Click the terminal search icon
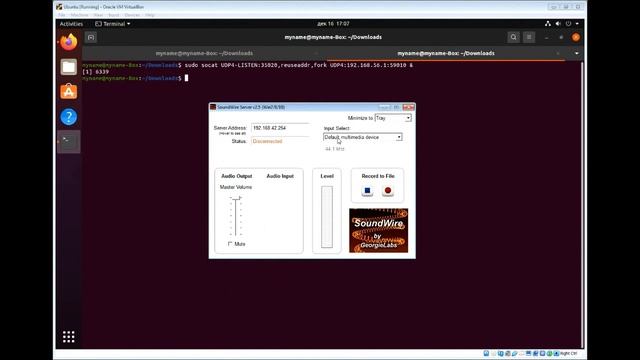640x360 pixels. pos(513,37)
